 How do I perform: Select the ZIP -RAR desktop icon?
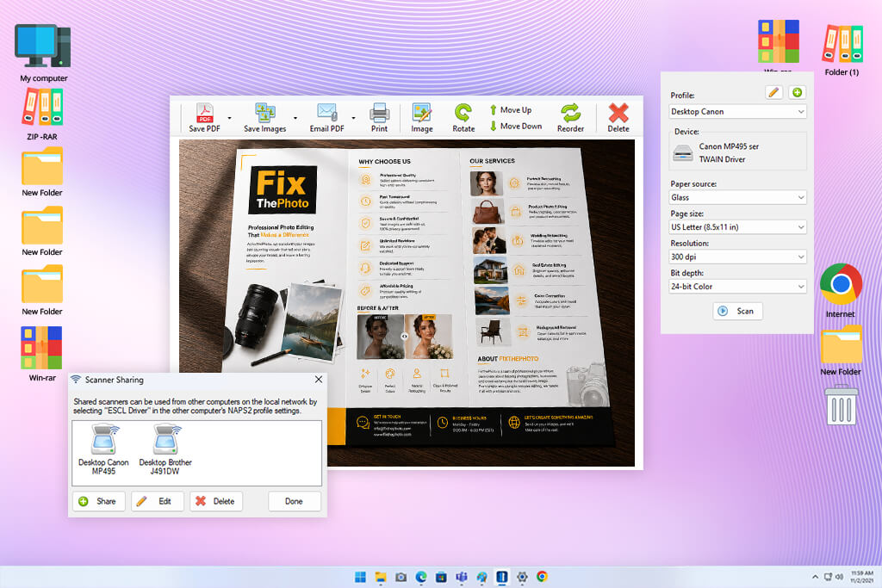(x=42, y=115)
